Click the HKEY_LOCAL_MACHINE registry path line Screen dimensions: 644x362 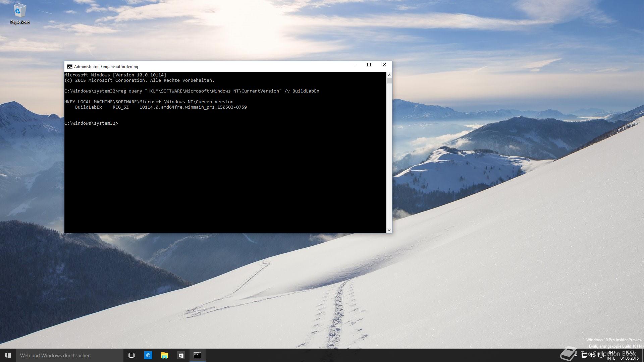pos(149,102)
